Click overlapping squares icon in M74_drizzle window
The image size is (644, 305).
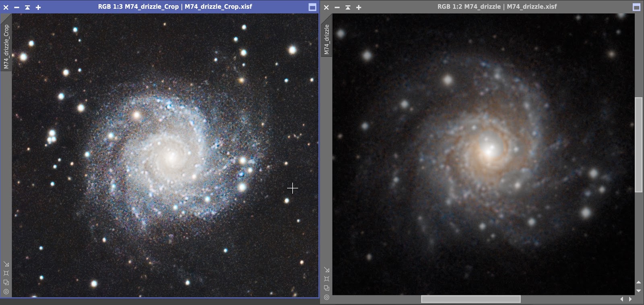point(326,288)
